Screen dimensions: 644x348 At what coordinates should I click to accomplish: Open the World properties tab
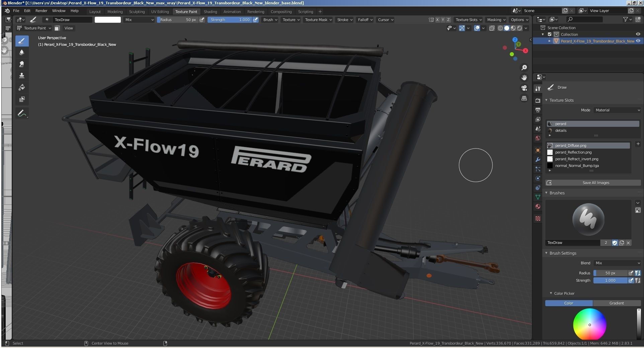point(538,138)
